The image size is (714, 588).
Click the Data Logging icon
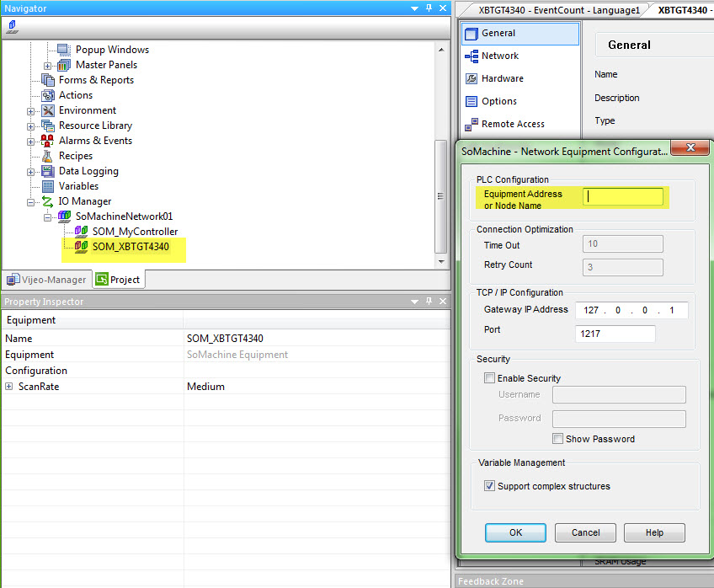click(47, 171)
